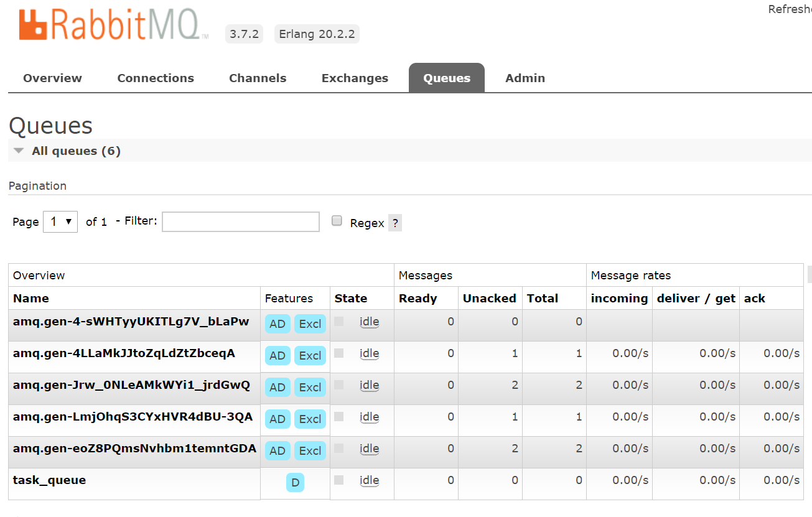Sort table by State column header
This screenshot has height=517, width=812.
351,298
